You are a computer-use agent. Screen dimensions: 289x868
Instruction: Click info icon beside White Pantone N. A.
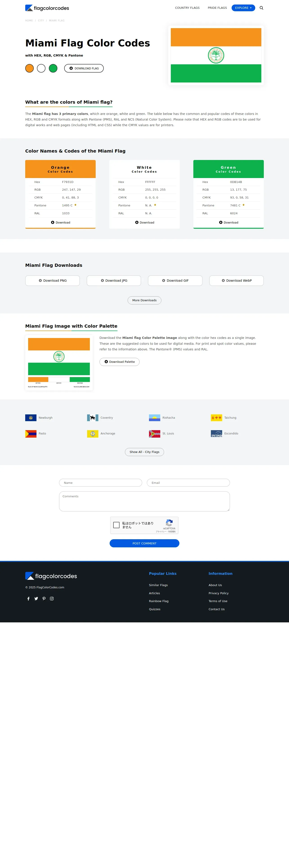click(x=155, y=205)
